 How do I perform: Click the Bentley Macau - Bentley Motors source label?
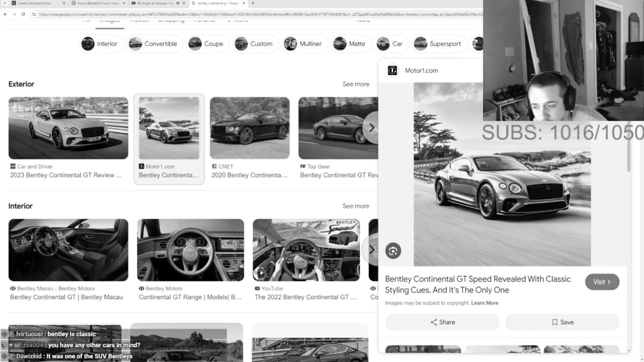pyautogui.click(x=56, y=289)
